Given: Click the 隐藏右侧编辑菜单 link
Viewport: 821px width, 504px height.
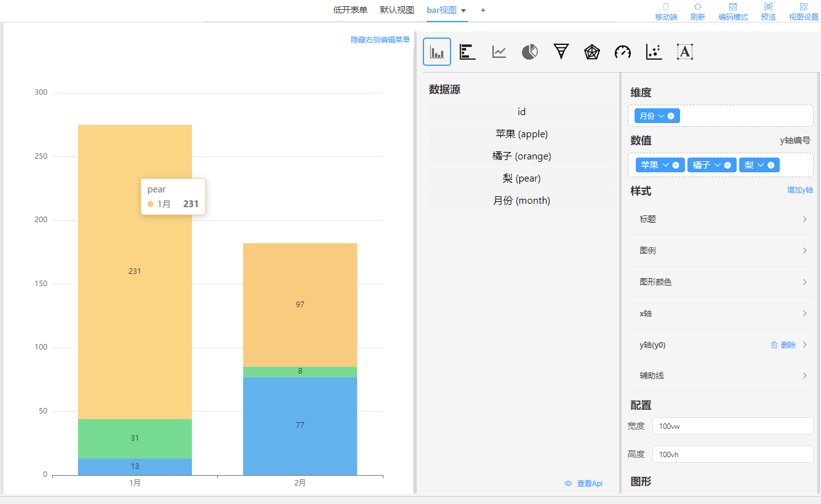Looking at the screenshot, I should pyautogui.click(x=380, y=39).
